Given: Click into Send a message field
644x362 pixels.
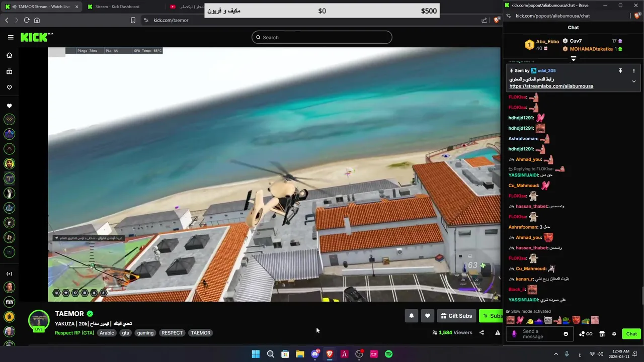Looking at the screenshot, I should tap(539, 334).
